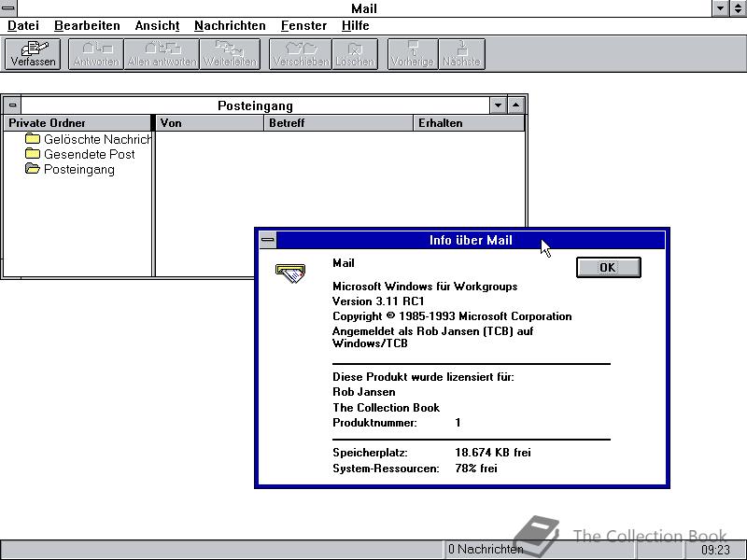
Task: Open the Nachrichten menu
Action: (x=230, y=26)
